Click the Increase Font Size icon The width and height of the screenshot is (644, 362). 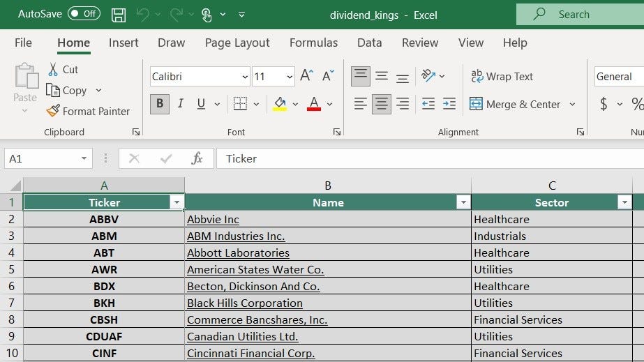306,76
